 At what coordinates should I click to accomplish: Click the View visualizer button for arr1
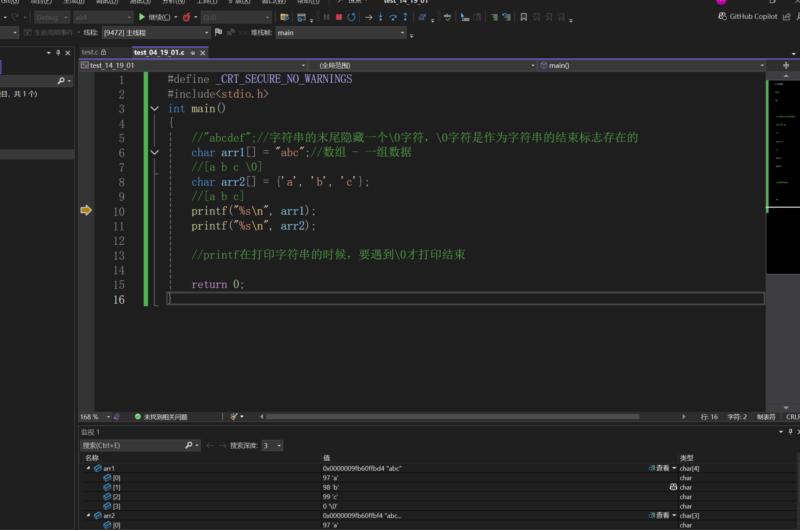pos(659,468)
